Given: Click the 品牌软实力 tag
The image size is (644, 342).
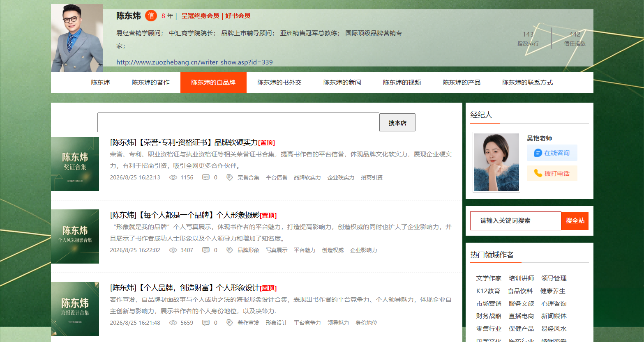Looking at the screenshot, I should pos(307,177).
